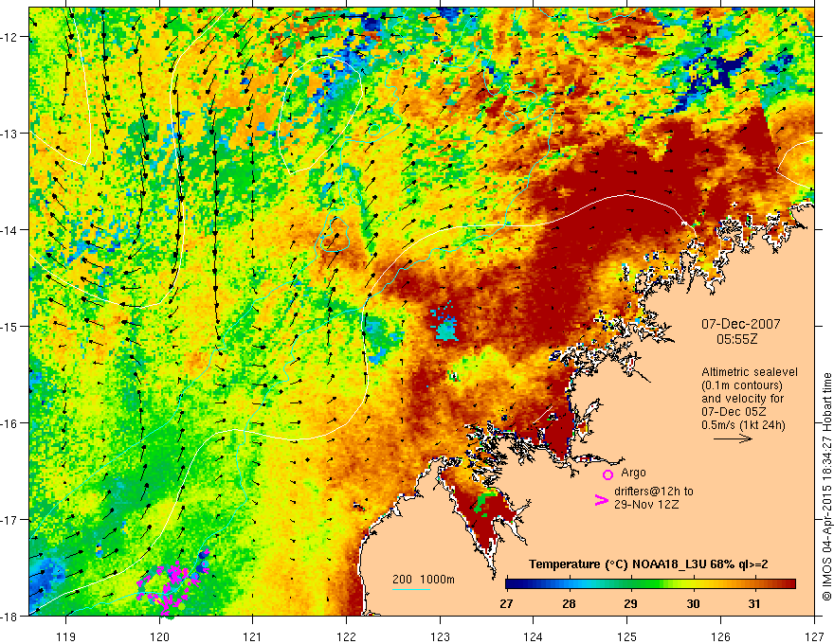The image size is (834, 644).
Task: Click latitude axis label -14
Action: (9, 230)
